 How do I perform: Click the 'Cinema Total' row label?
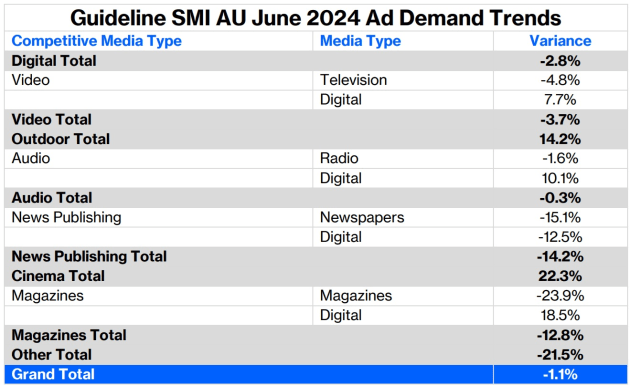point(58,276)
